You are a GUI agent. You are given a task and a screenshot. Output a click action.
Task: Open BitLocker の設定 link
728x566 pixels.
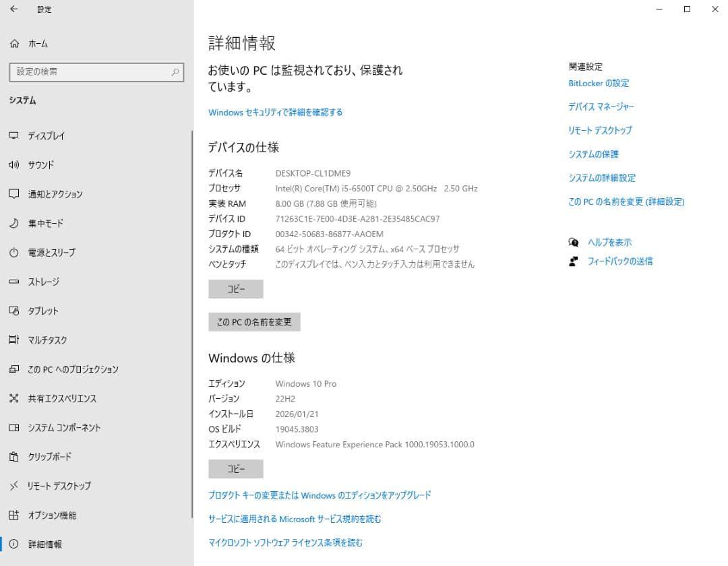click(x=599, y=84)
